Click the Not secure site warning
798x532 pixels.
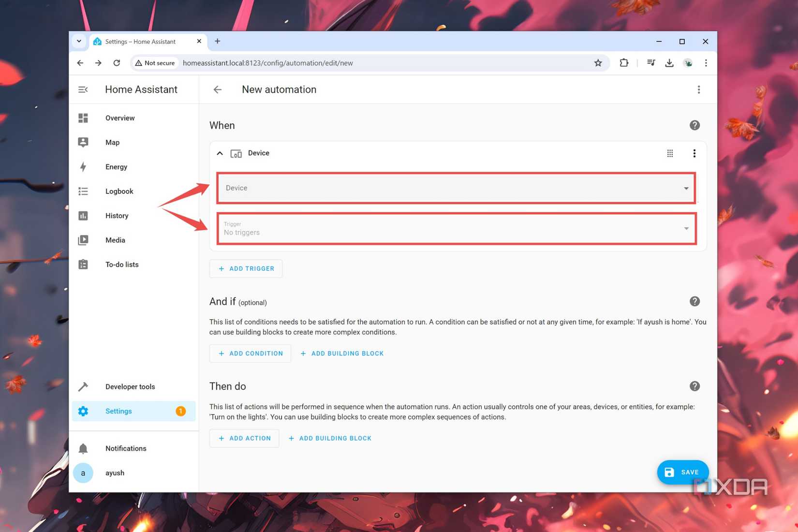155,63
